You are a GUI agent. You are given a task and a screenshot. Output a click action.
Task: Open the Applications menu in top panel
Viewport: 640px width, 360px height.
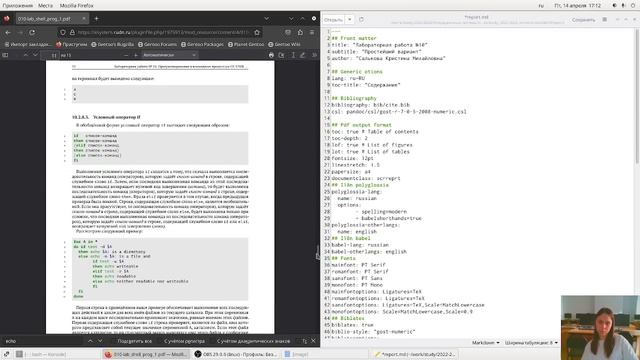[17, 6]
